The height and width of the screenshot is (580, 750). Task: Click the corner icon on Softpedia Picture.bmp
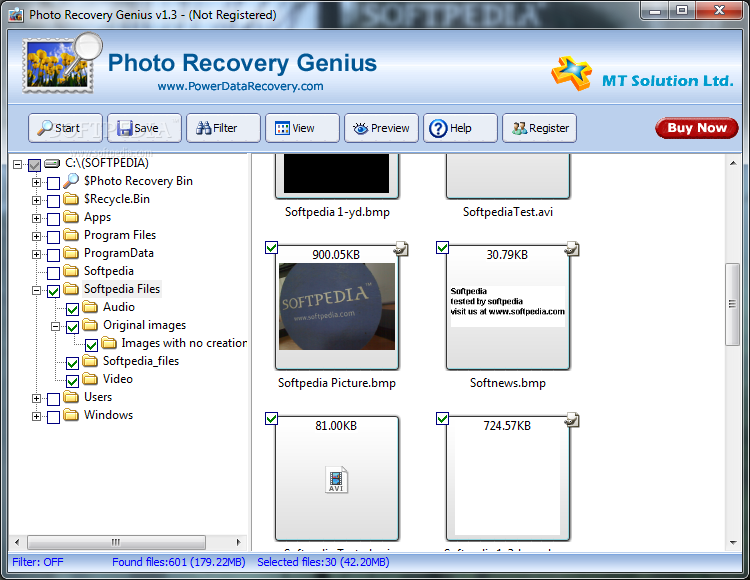[401, 249]
